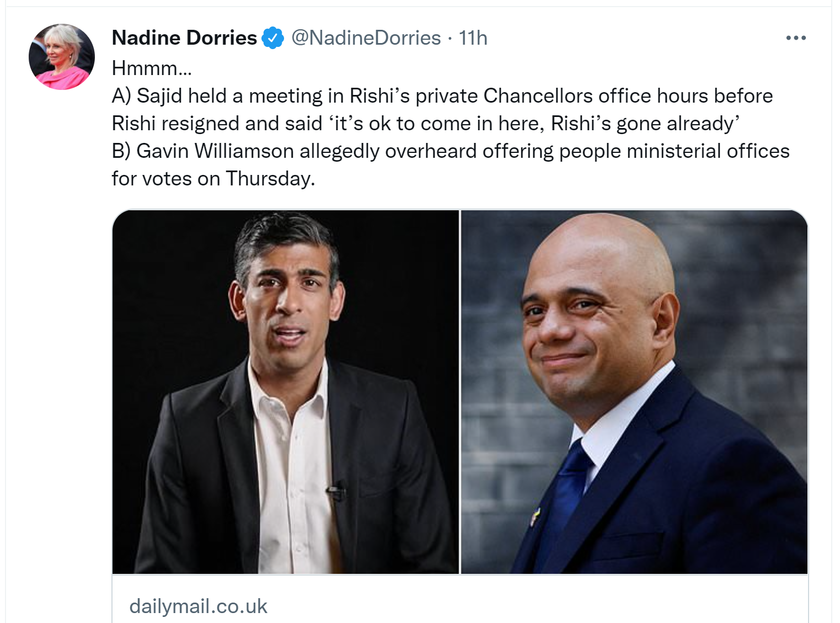The image size is (840, 623).
Task: Click the line starting "B) Gavin Williamson"
Action: pyautogui.click(x=450, y=151)
